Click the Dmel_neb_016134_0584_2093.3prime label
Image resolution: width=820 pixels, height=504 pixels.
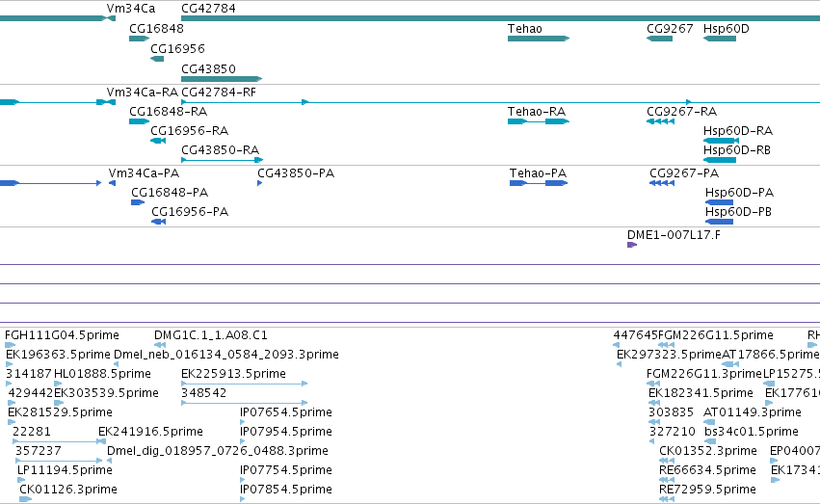point(226,355)
